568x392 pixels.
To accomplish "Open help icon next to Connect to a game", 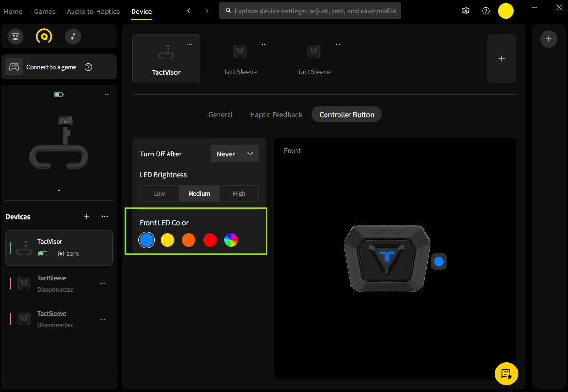I will tap(88, 67).
